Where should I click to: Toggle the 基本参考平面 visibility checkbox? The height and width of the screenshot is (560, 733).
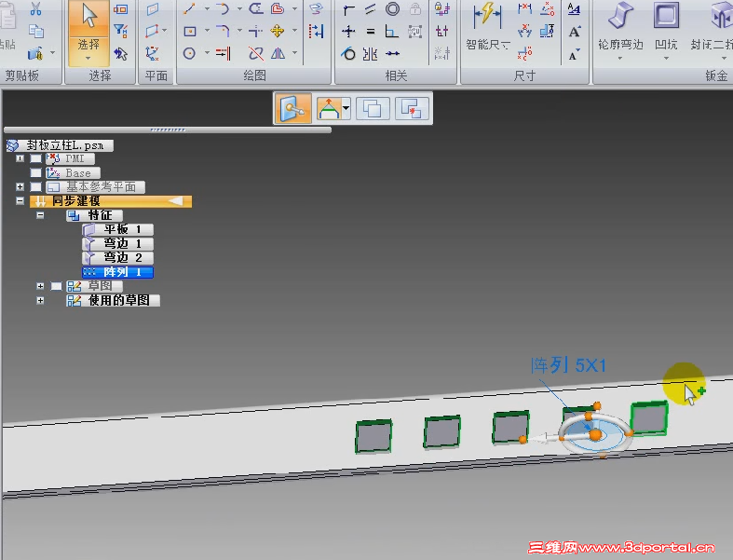pyautogui.click(x=36, y=186)
